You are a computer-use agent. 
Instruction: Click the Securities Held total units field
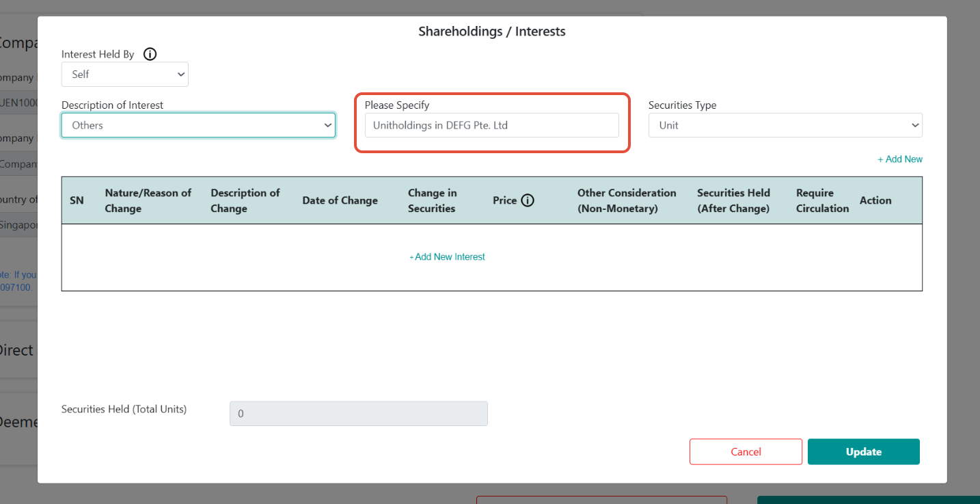click(x=359, y=414)
